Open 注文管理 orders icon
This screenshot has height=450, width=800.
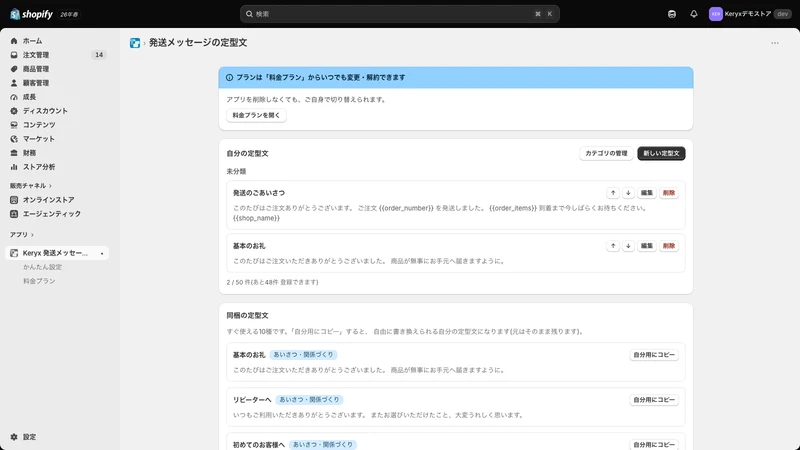click(14, 55)
